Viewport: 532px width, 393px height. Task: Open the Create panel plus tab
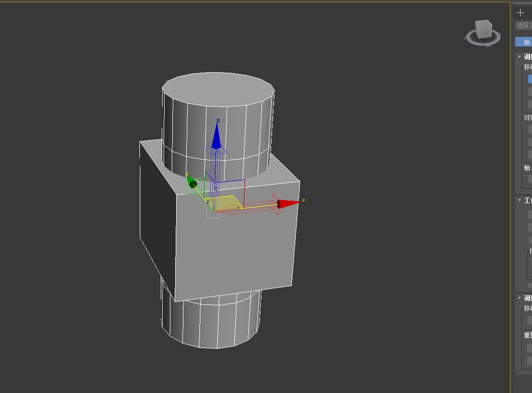point(520,13)
